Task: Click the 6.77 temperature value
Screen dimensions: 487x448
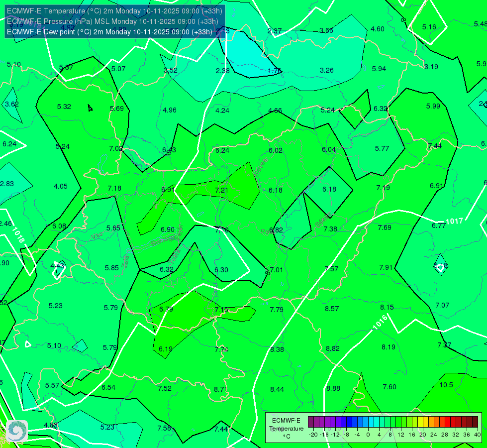Action: click(439, 225)
